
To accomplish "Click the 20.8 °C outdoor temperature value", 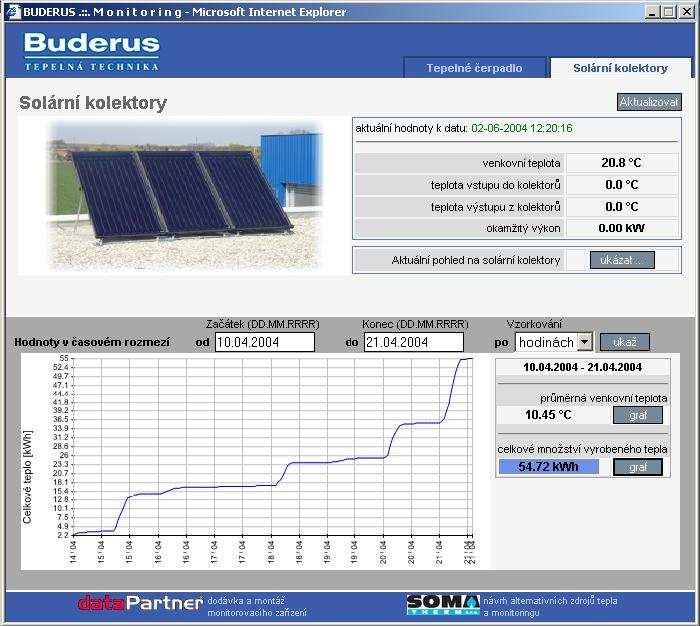I will pos(621,163).
